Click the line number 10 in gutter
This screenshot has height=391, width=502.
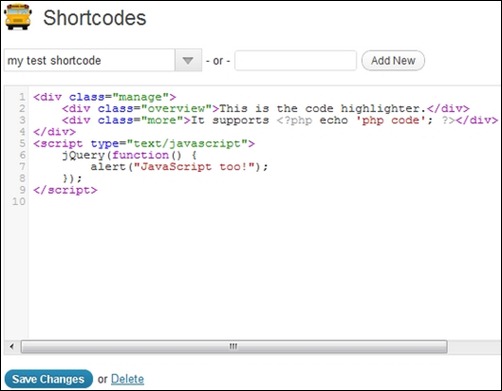[19, 201]
